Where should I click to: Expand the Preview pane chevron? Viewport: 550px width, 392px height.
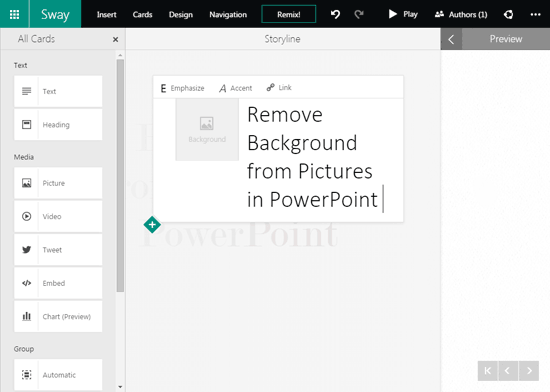click(451, 39)
